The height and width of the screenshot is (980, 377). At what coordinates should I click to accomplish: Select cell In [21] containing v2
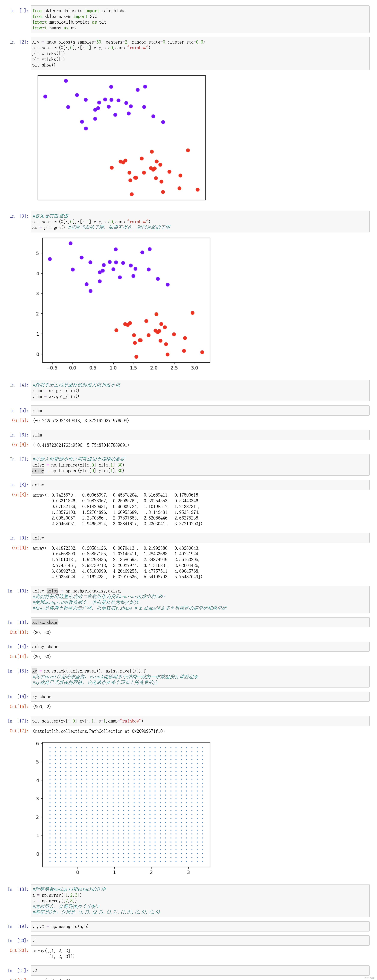pyautogui.click(x=200, y=971)
